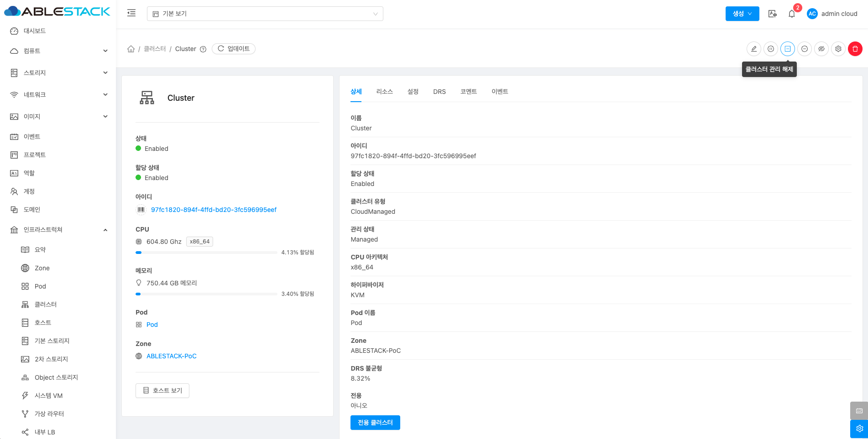Click the barcode icon beside cluster ID
Image resolution: width=868 pixels, height=439 pixels.
tap(141, 210)
